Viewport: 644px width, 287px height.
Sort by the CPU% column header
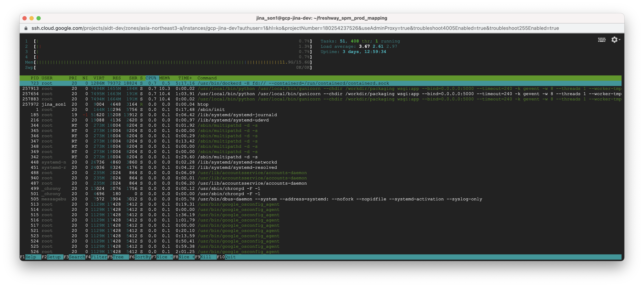pyautogui.click(x=151, y=78)
